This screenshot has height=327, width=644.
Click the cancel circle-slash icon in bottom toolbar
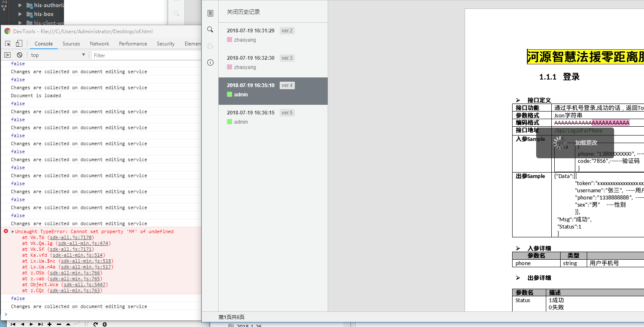(104, 324)
